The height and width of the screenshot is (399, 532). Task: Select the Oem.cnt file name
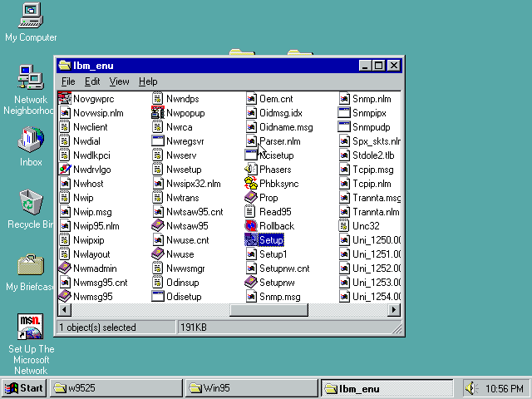click(276, 99)
